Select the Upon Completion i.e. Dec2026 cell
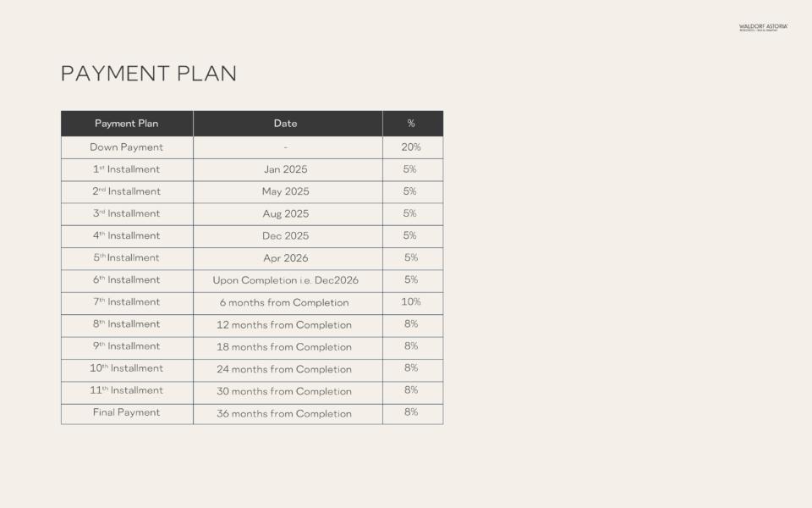Image resolution: width=812 pixels, height=508 pixels. 286,280
